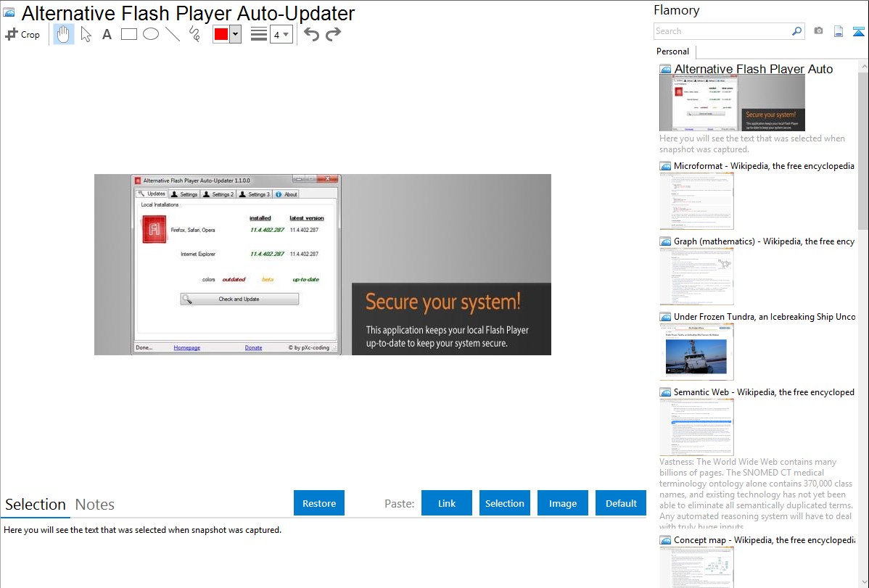
Task: Open Concept map - Wikipedia snapshot
Action: (765, 539)
